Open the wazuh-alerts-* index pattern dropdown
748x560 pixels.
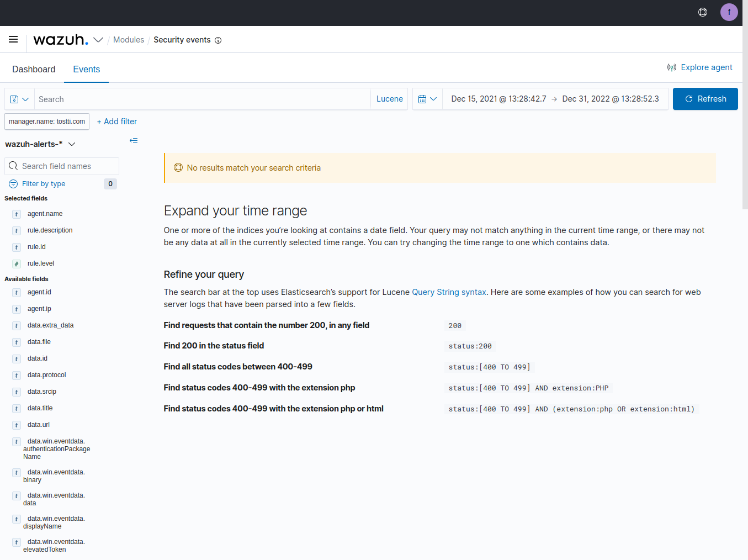[x=72, y=144]
